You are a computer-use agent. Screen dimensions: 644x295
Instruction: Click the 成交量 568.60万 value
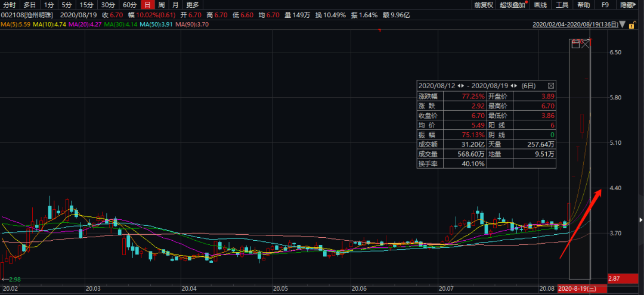click(x=471, y=154)
